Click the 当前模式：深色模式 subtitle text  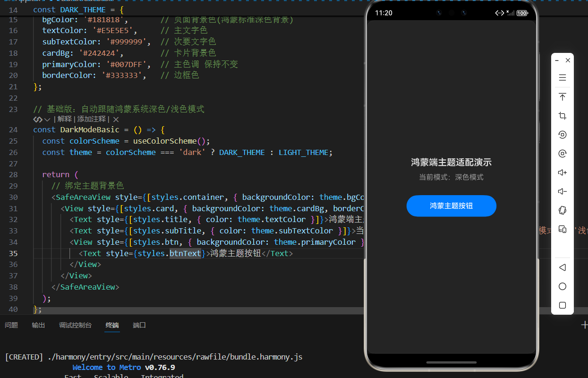451,178
